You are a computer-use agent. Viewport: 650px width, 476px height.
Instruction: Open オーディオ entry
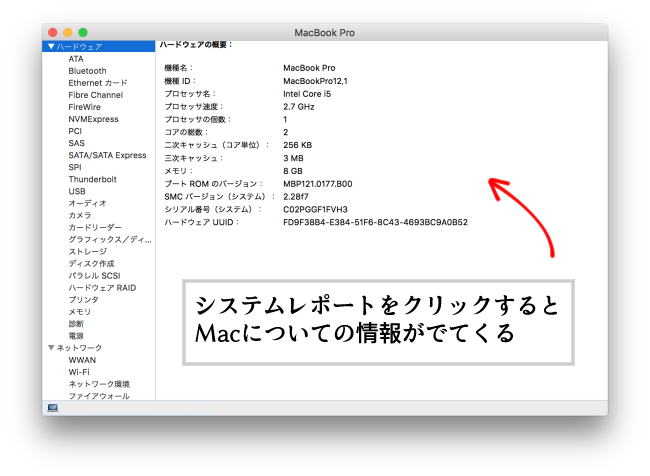click(87, 203)
